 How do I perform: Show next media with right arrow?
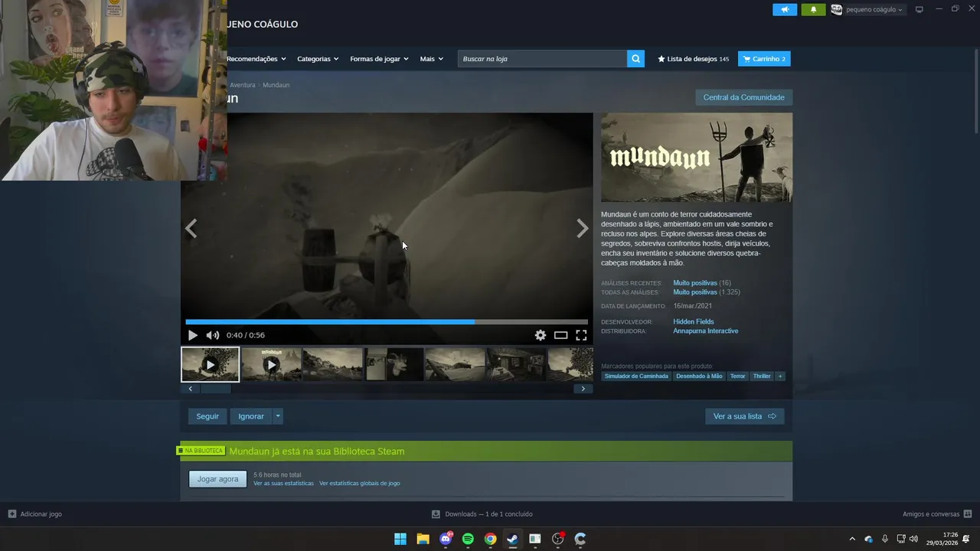[582, 228]
